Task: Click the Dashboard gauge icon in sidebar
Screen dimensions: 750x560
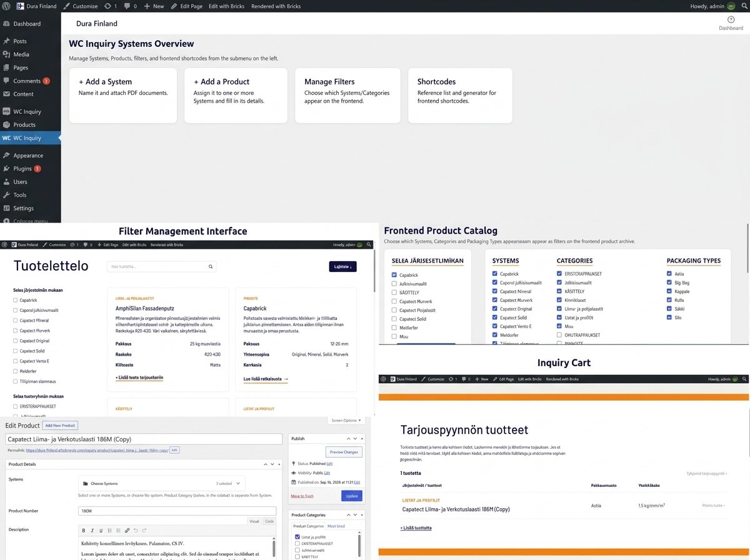Action: click(x=6, y=24)
